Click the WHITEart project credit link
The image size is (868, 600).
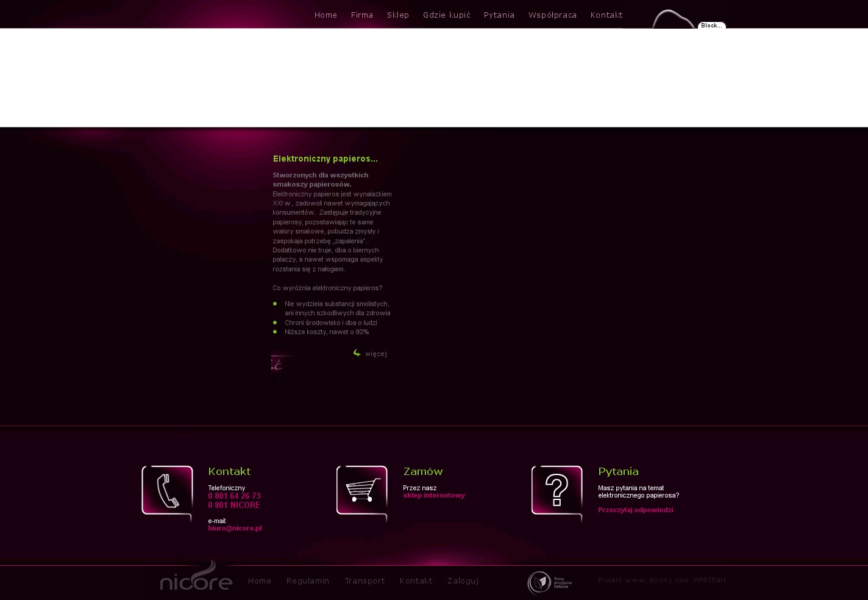(710, 580)
